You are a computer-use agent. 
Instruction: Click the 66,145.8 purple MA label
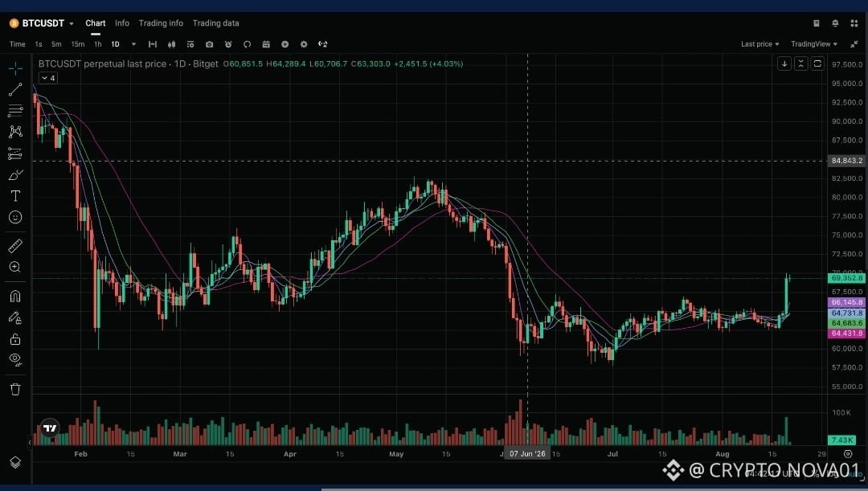[846, 302]
